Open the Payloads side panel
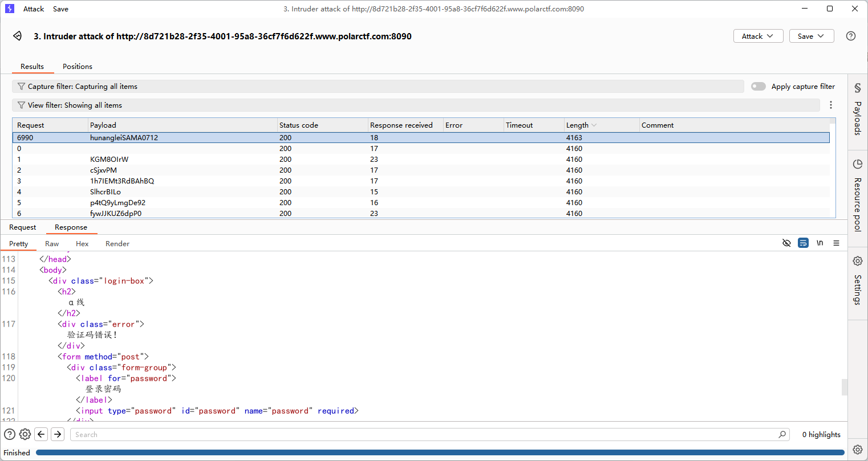This screenshot has width=868, height=461. pos(857,111)
